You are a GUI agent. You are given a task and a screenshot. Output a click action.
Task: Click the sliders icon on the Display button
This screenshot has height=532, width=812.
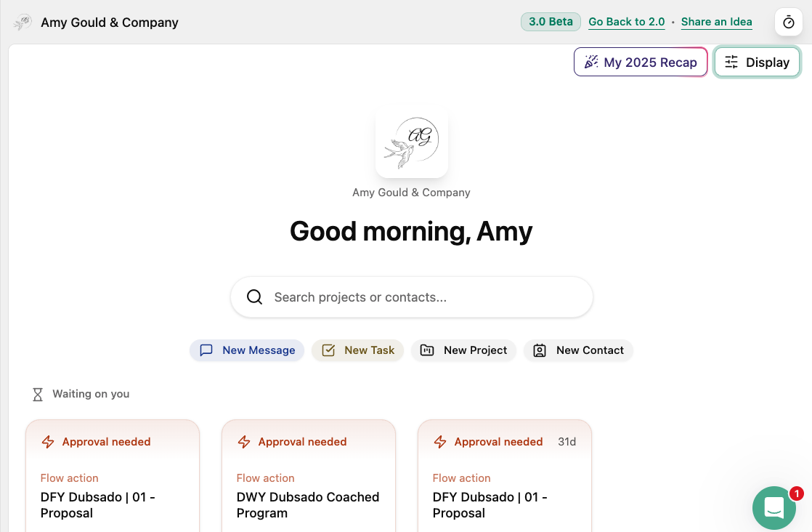731,62
